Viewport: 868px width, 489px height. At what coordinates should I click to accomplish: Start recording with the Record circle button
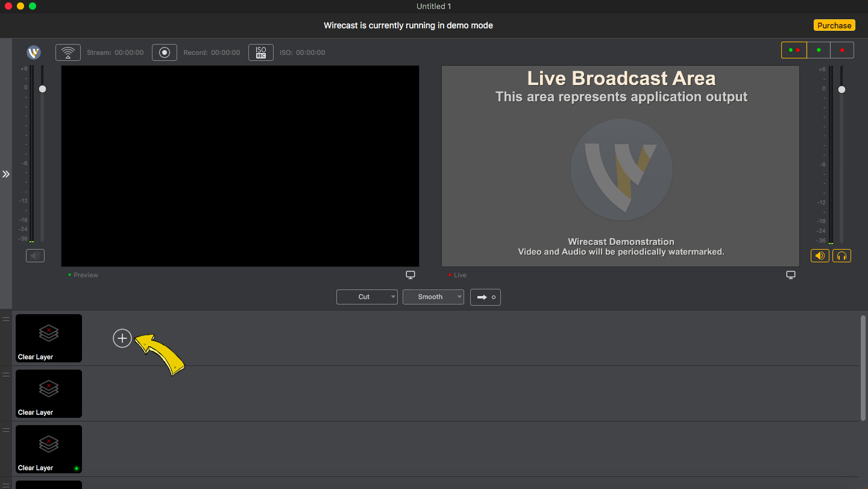[x=165, y=52]
